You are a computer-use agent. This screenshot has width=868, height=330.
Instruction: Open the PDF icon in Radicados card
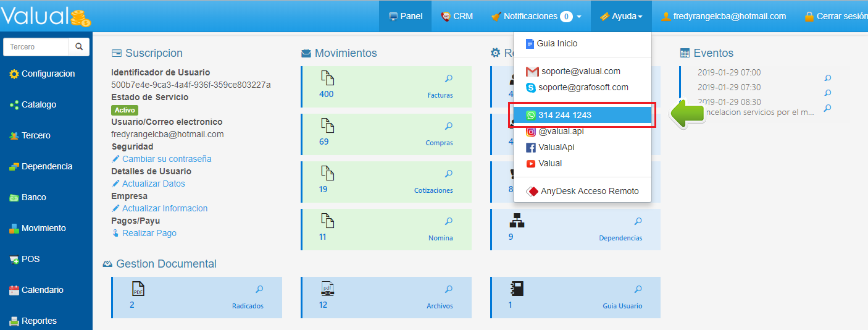(x=138, y=289)
